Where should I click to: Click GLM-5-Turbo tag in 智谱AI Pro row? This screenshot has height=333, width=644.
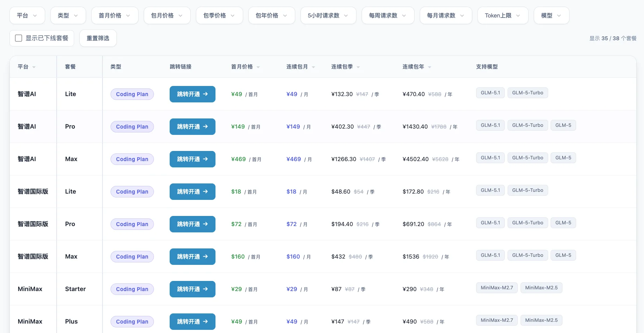[x=528, y=125]
